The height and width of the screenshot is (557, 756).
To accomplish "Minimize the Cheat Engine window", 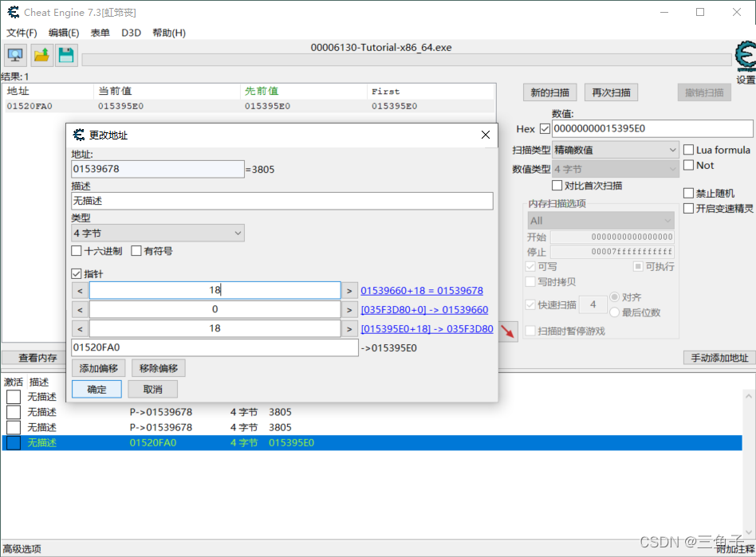I will (664, 12).
